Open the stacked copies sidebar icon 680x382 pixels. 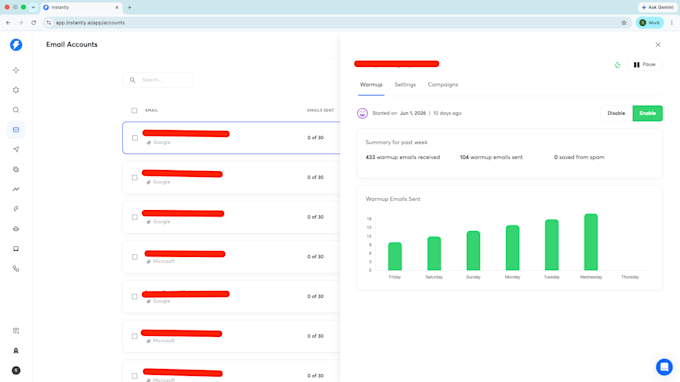(x=16, y=170)
